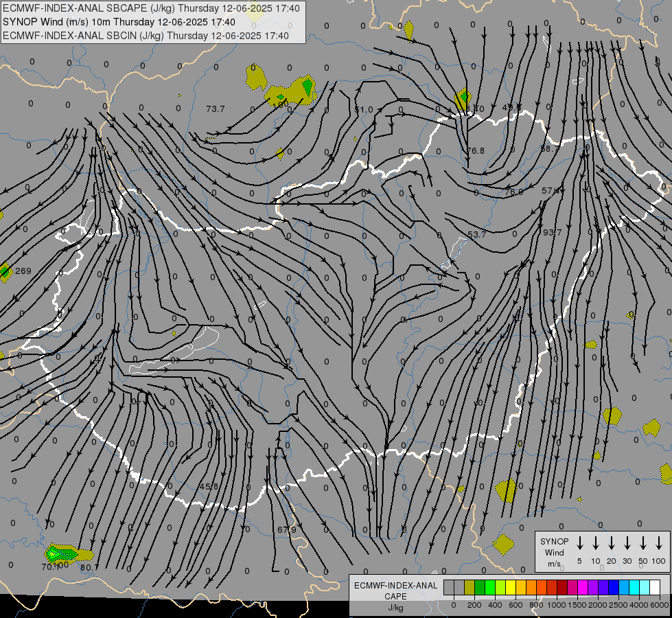Click the 2500 tick label in CAPE legend
The height and width of the screenshot is (618, 672).
(618, 605)
